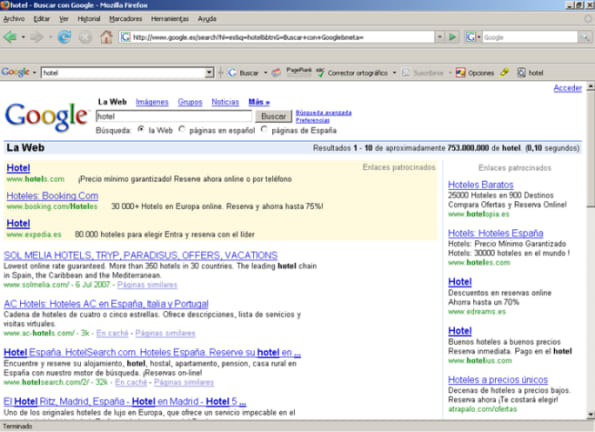This screenshot has height=432, width=595.
Task: Switch to the Noticias search tab
Action: (225, 102)
